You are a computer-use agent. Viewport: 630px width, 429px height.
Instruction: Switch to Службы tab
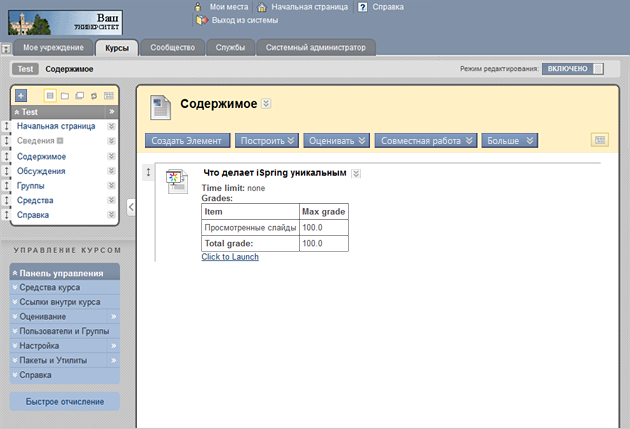point(230,47)
